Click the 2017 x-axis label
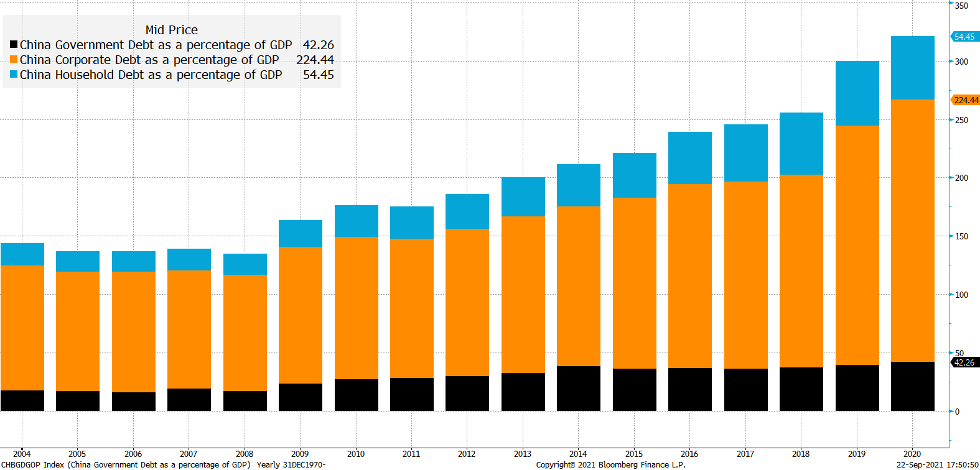 click(x=745, y=454)
